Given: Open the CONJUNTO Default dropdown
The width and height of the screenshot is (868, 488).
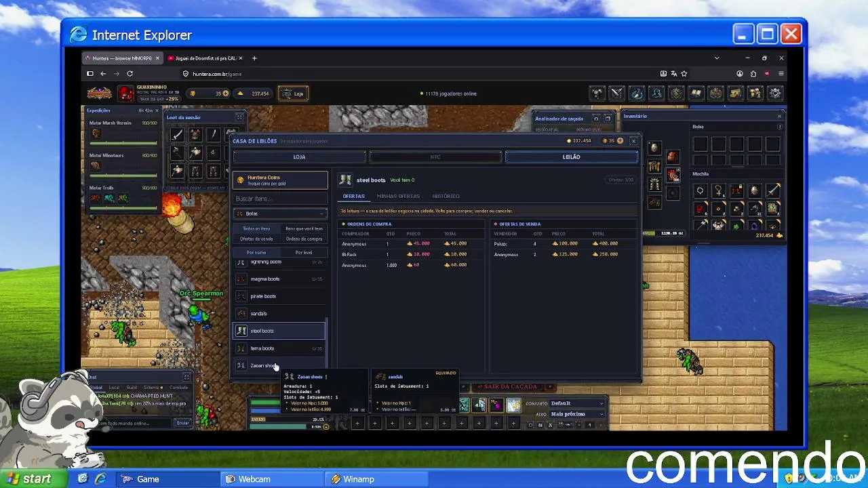Looking at the screenshot, I should [x=576, y=403].
